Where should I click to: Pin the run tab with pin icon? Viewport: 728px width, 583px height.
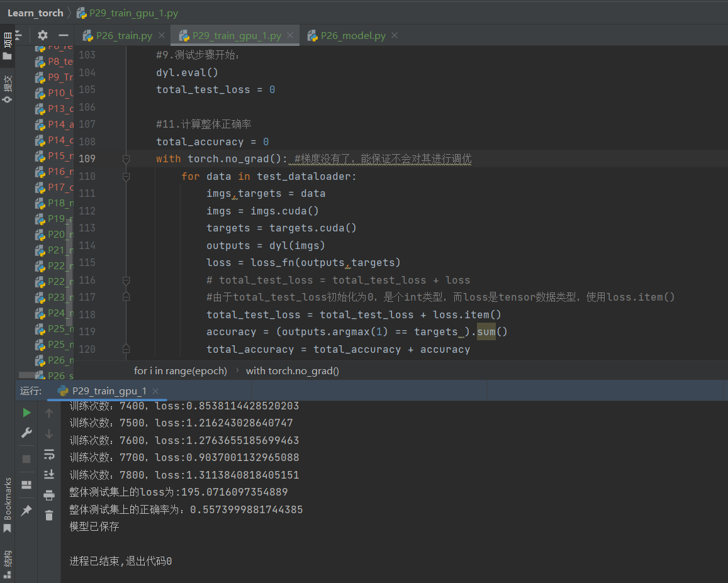click(26, 511)
